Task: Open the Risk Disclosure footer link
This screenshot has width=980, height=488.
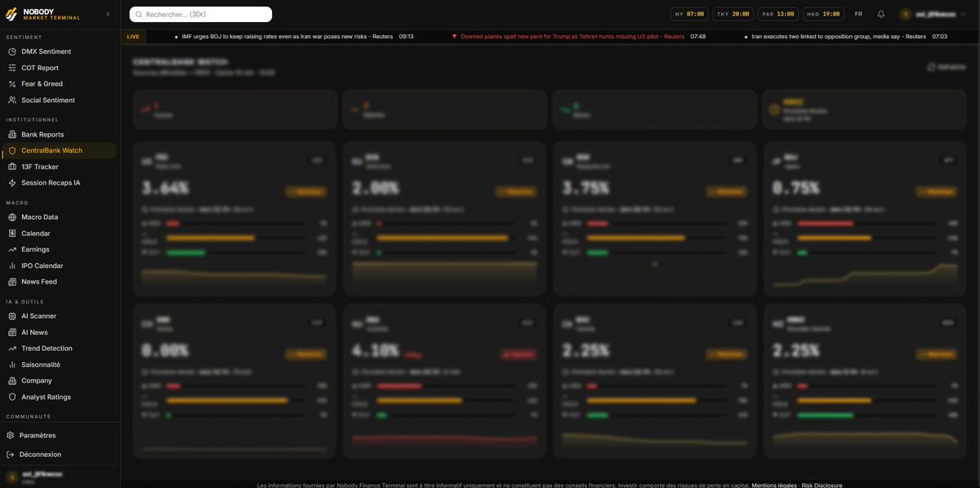Action: (x=822, y=485)
